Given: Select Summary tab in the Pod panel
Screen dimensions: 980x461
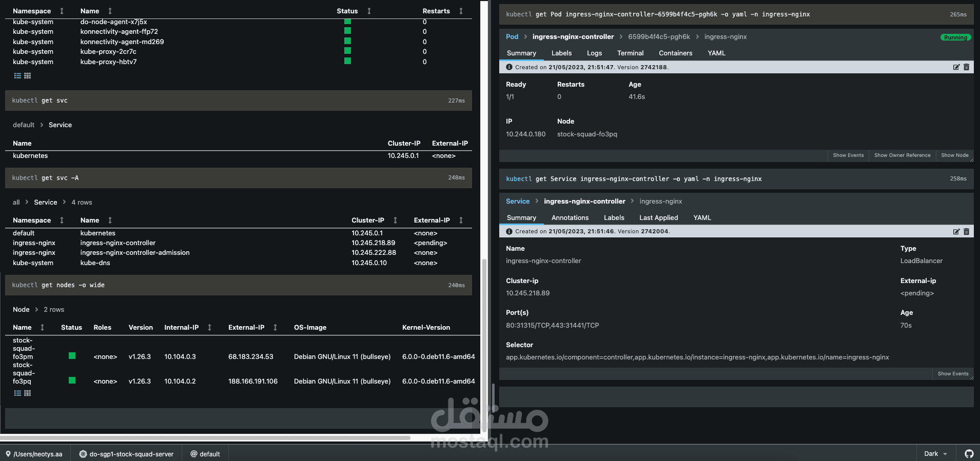Looking at the screenshot, I should point(521,53).
